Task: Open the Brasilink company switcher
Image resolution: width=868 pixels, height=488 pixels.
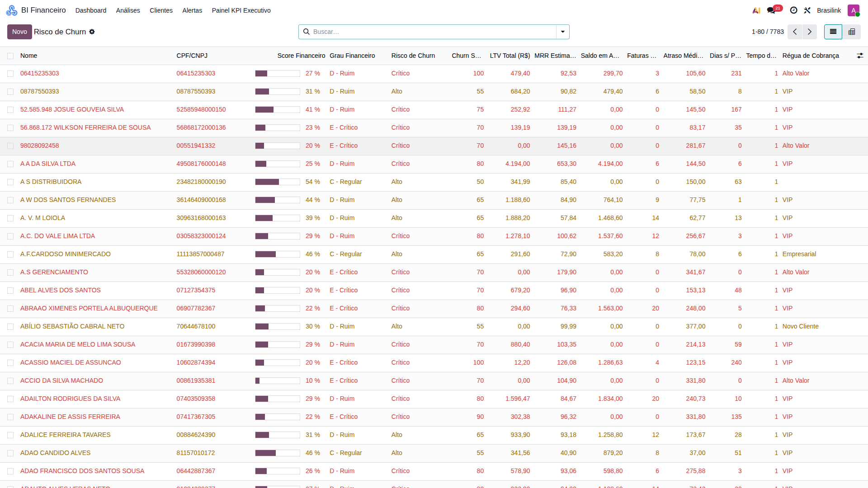Action: point(829,10)
